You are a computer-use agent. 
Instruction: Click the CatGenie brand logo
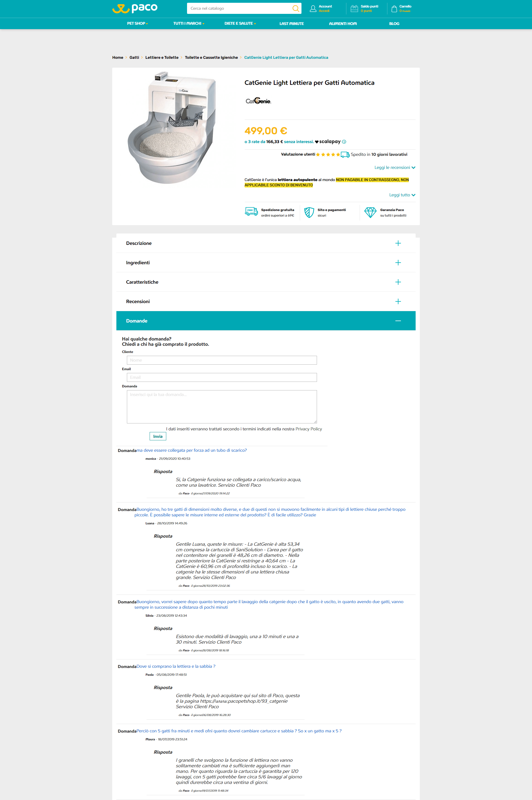258,101
